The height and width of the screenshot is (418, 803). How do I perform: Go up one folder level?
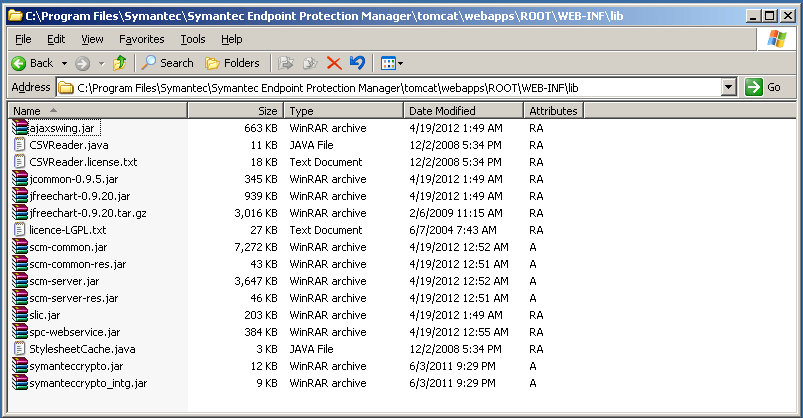(x=120, y=63)
